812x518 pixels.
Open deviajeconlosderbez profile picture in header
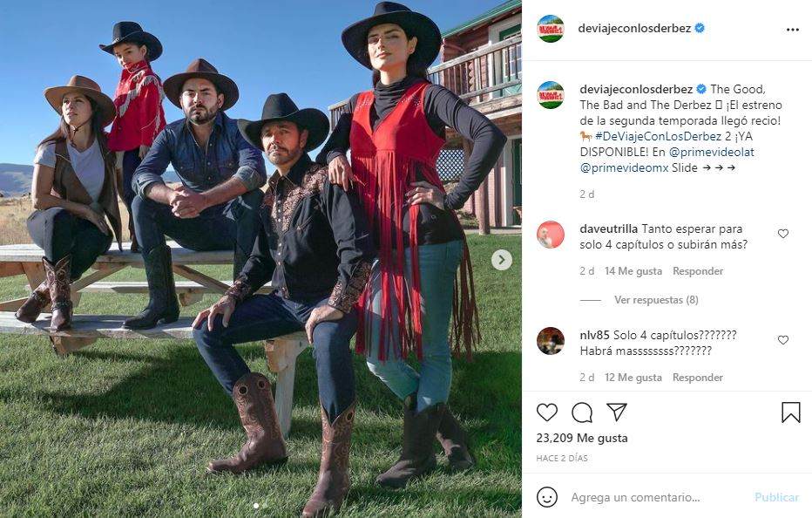tap(550, 29)
